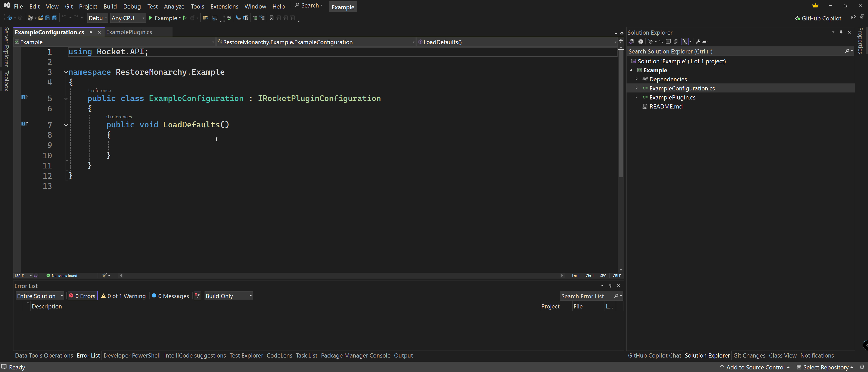Viewport: 868px width, 372px height.
Task: Expand the Dependencies node
Action: pyautogui.click(x=637, y=79)
